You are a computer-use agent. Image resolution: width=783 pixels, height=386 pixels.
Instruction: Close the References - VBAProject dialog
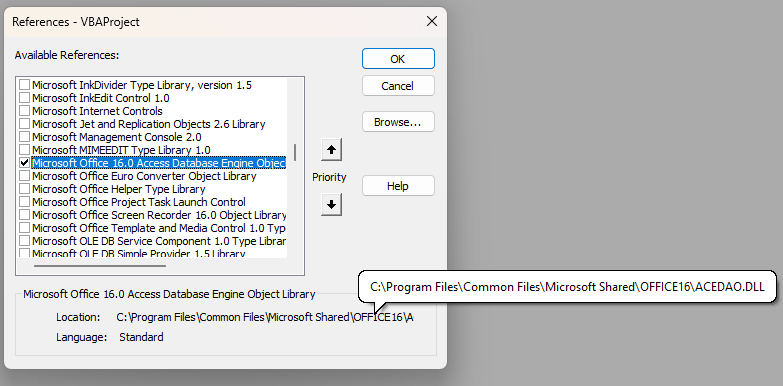(431, 21)
